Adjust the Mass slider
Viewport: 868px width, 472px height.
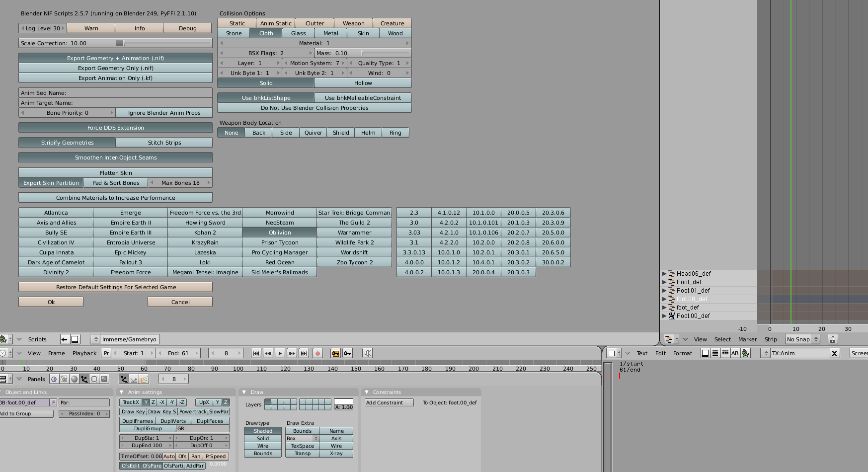pos(363,53)
